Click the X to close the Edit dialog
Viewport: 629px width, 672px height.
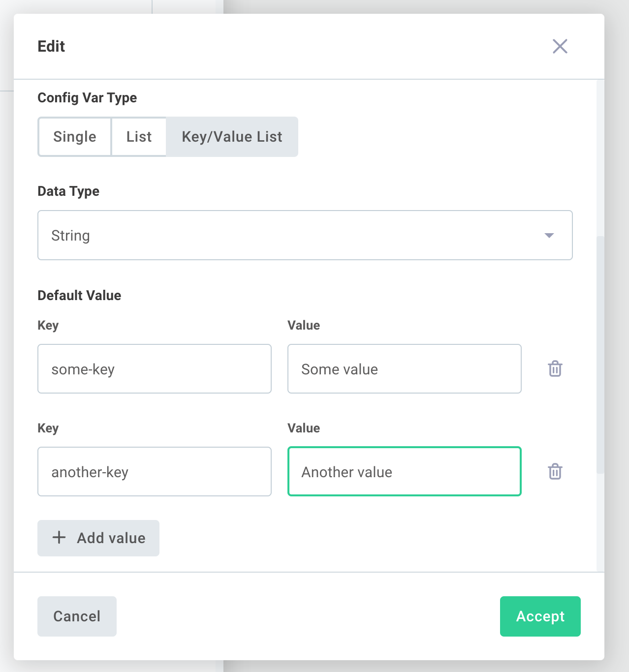[x=560, y=47]
